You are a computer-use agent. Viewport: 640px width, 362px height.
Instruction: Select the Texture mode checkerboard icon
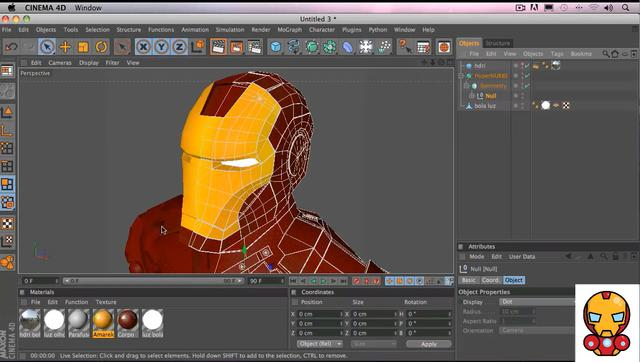pyautogui.click(x=7, y=223)
